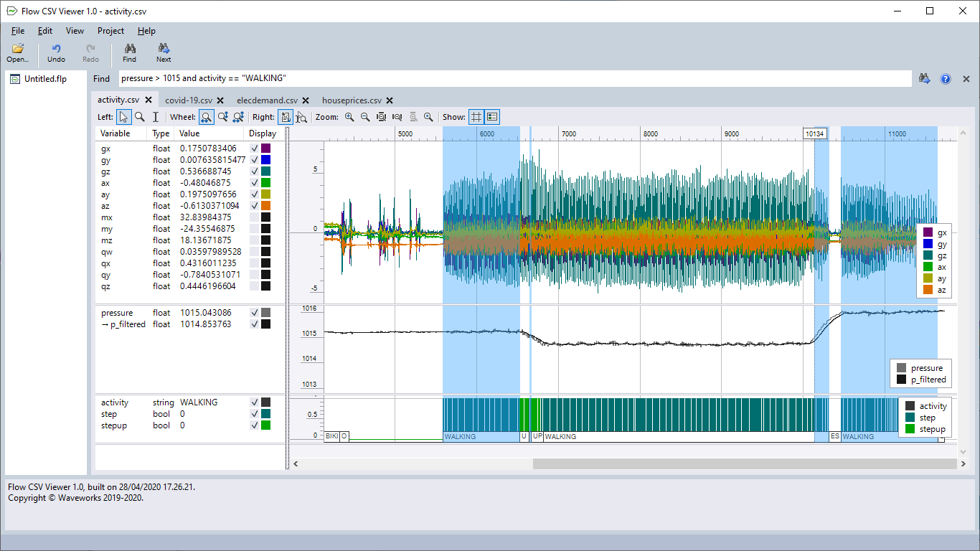Select the arrow pointer left-click tool

pos(124,117)
